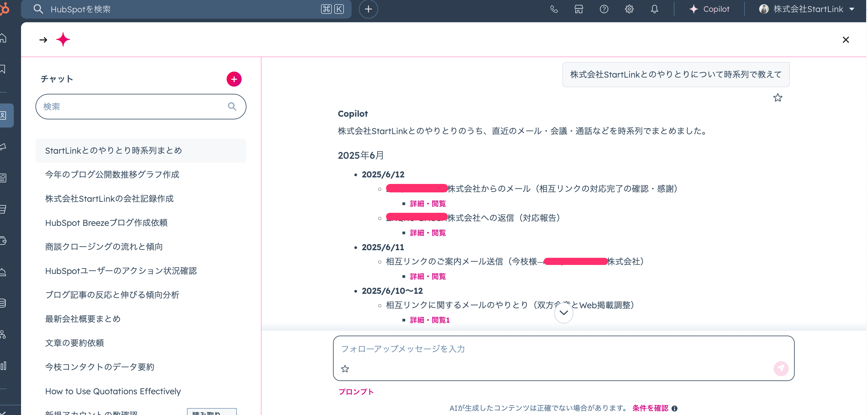Open the notifications bell icon

(654, 9)
